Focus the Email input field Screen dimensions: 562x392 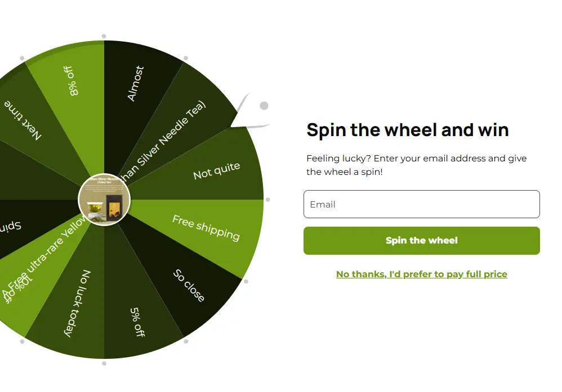pos(421,204)
